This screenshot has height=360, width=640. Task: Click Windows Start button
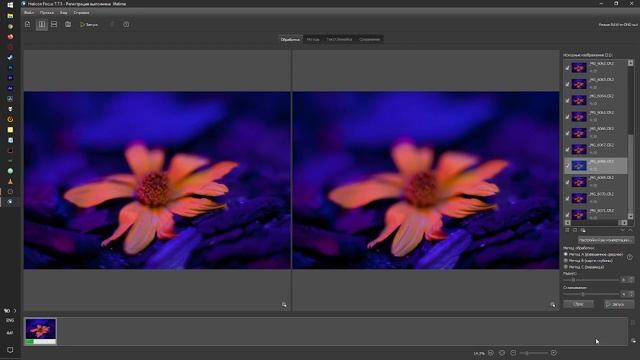point(10,5)
